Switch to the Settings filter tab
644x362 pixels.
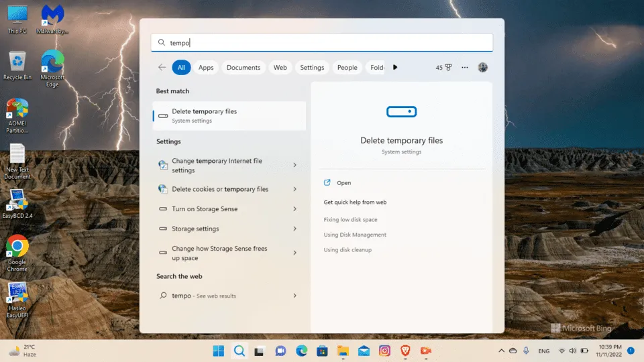(x=312, y=67)
